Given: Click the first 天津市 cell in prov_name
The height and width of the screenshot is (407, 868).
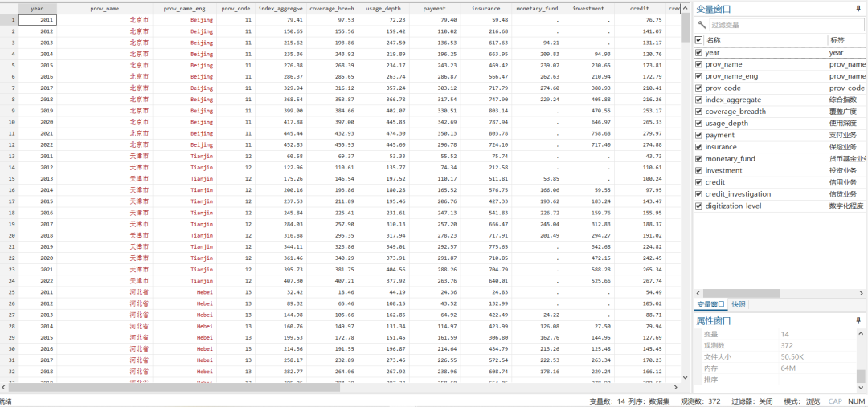Looking at the screenshot, I should coord(104,156).
